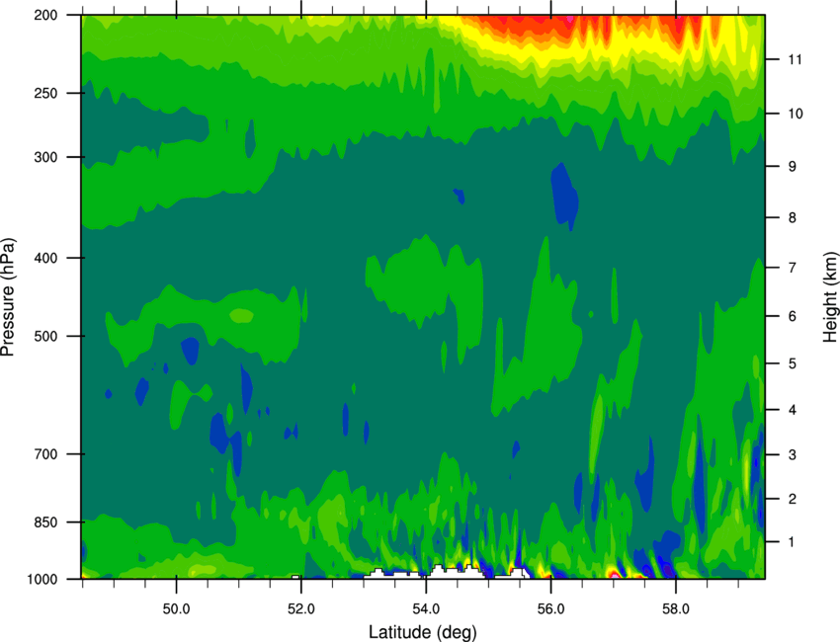This screenshot has width=840, height=642.
Task: Click the large blue blob near 56 degrees
Action: (x=565, y=195)
